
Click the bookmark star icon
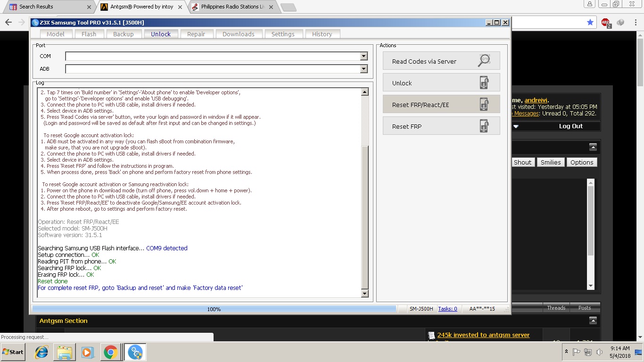pyautogui.click(x=590, y=22)
